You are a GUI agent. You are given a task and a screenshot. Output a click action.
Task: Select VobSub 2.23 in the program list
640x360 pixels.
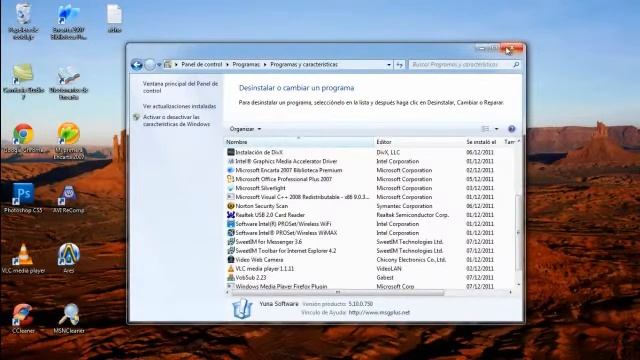(x=369, y=278)
